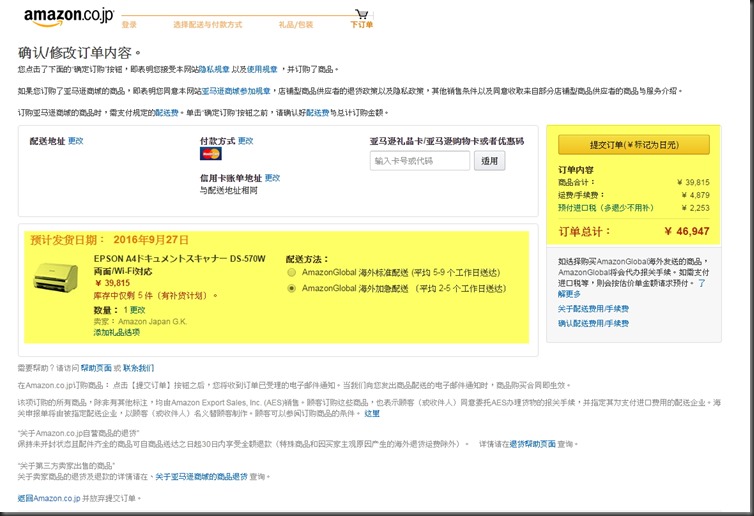Image resolution: width=754 pixels, height=516 pixels.
Task: Click the shopping cart icon above 下订单
Action: point(358,11)
